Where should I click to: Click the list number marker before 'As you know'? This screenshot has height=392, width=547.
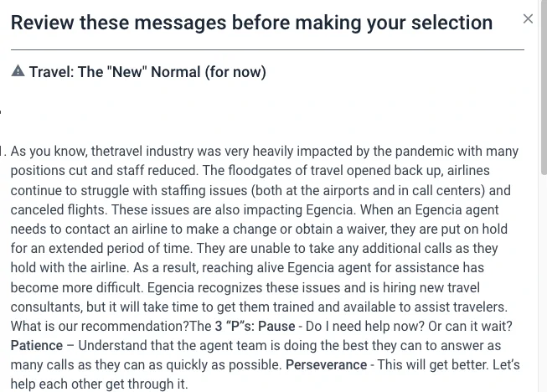click(3, 152)
